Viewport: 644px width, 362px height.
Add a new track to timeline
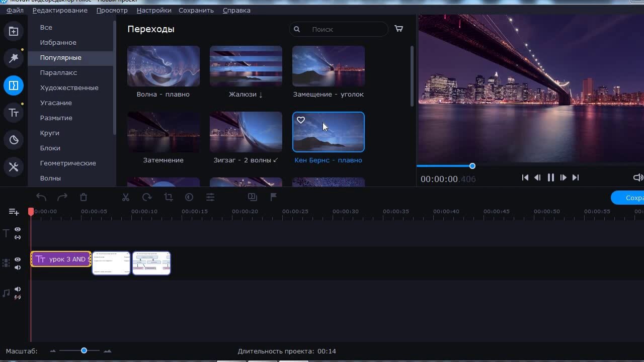(14, 212)
